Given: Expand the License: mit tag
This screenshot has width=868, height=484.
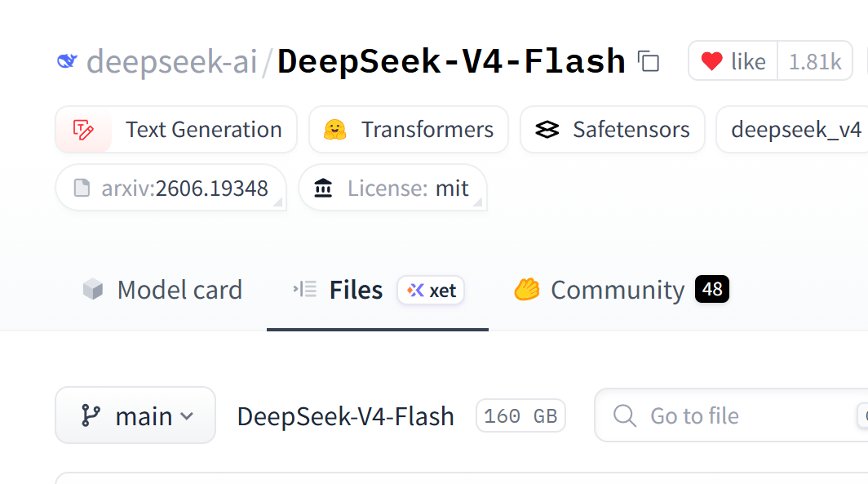Looking at the screenshot, I should point(392,188).
